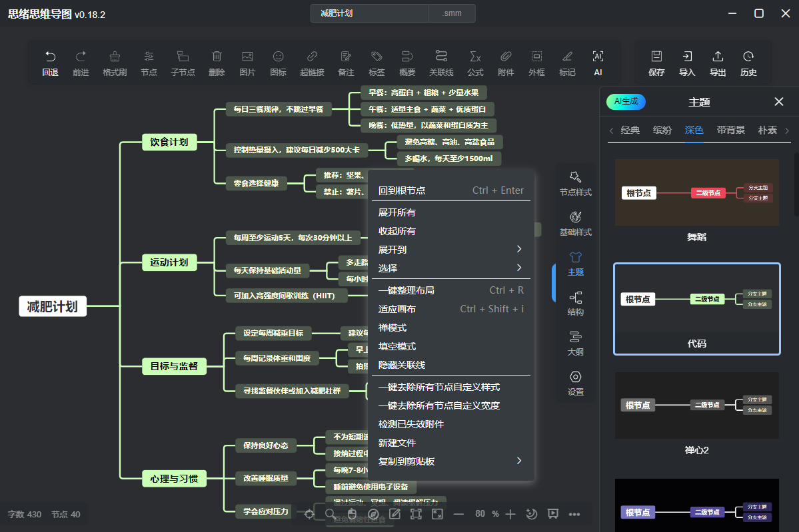
Task: Switch to the 朴素 theme tab
Action: point(768,131)
